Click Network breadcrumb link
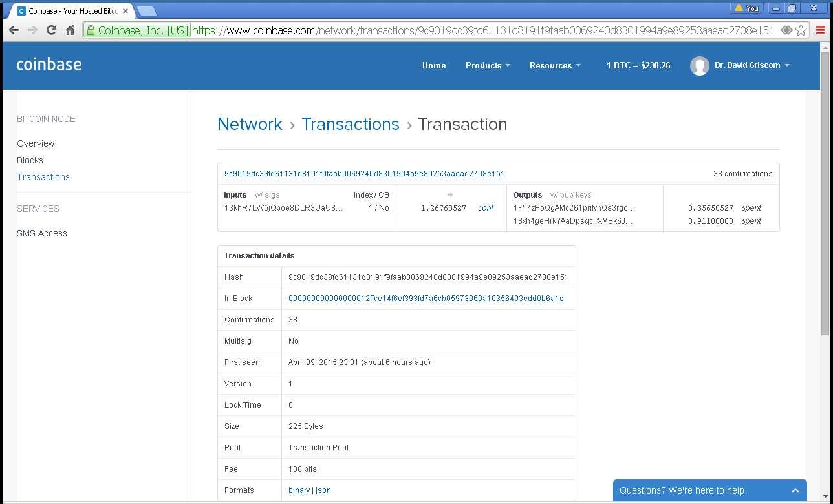 (x=250, y=124)
